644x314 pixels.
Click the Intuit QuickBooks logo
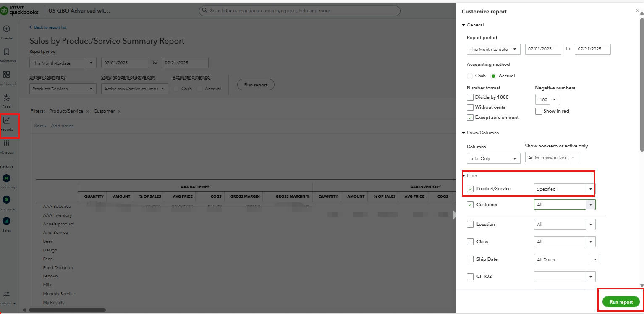tap(19, 10)
